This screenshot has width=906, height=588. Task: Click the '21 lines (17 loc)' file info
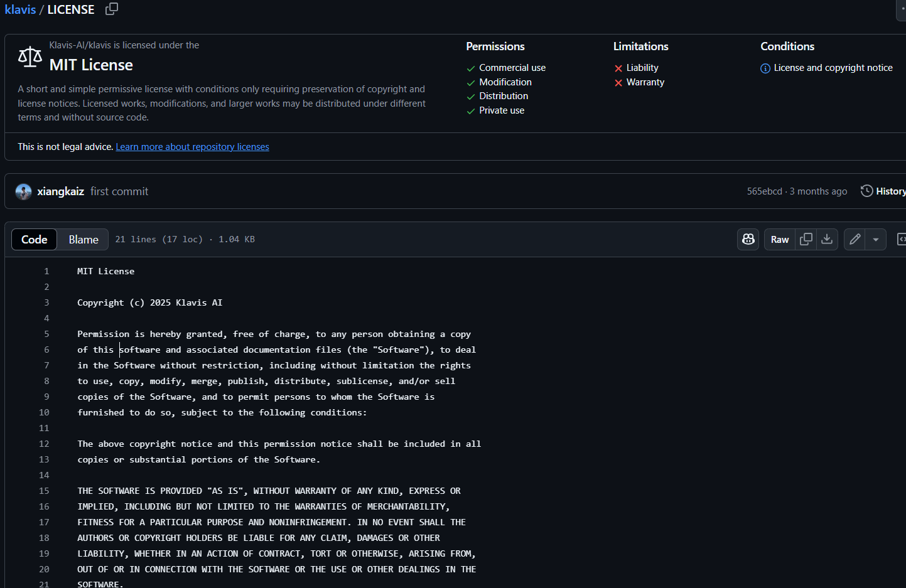coord(159,239)
